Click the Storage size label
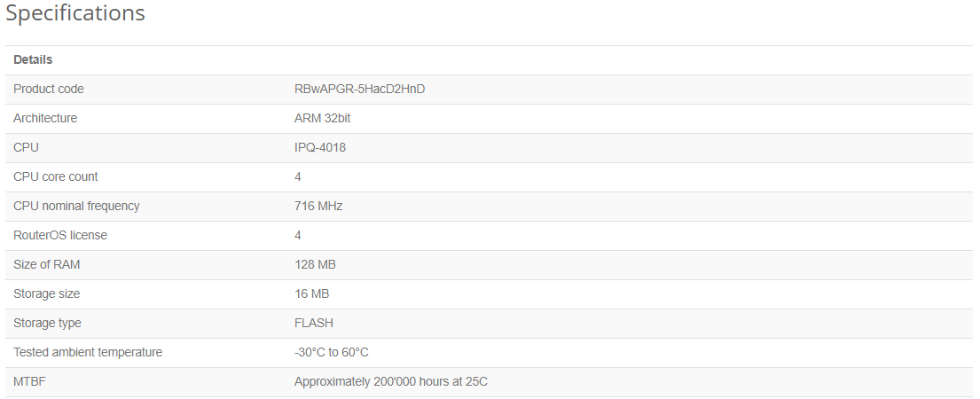 pyautogui.click(x=46, y=293)
